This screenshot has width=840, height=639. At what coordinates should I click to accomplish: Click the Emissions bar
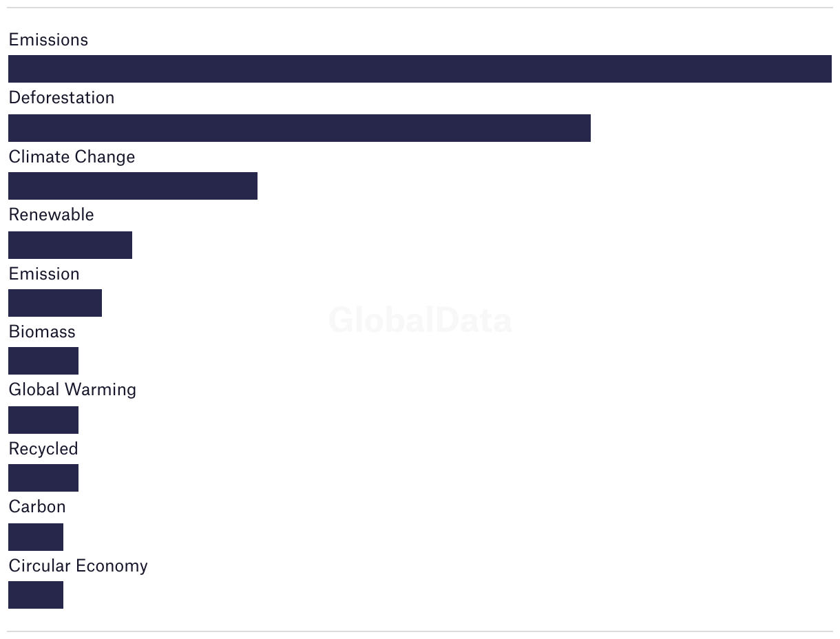420,69
